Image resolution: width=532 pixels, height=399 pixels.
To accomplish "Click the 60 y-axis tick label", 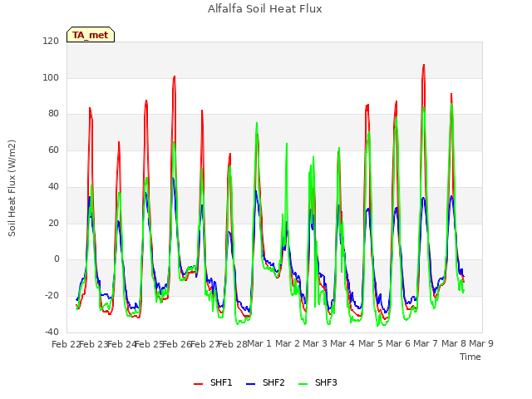I will pos(53,150).
